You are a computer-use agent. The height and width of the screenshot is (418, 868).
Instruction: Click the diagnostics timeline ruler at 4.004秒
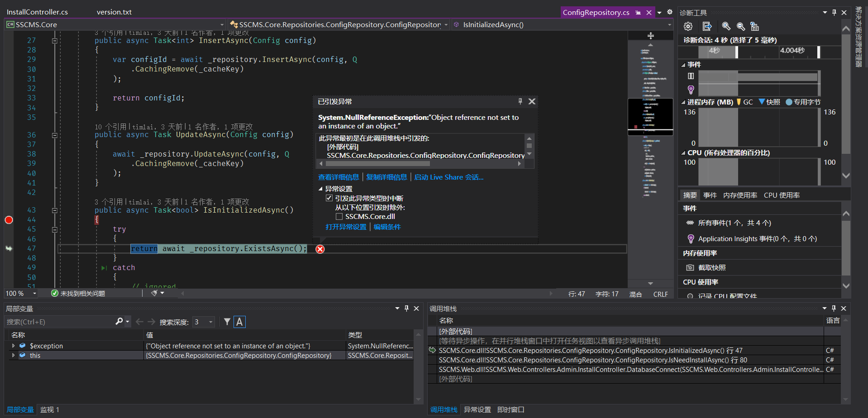[792, 51]
